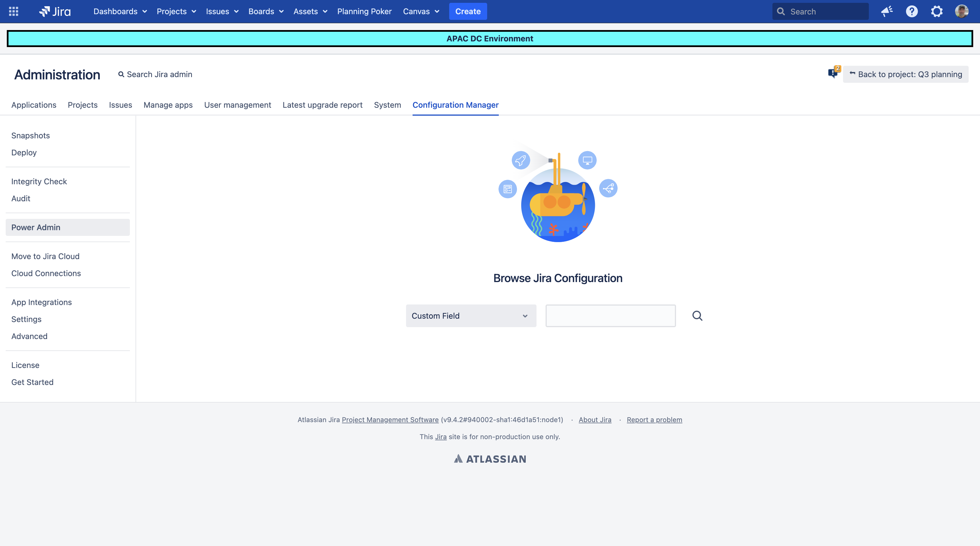Open Settings in the sidebar
Image resolution: width=980 pixels, height=546 pixels.
[x=26, y=319]
